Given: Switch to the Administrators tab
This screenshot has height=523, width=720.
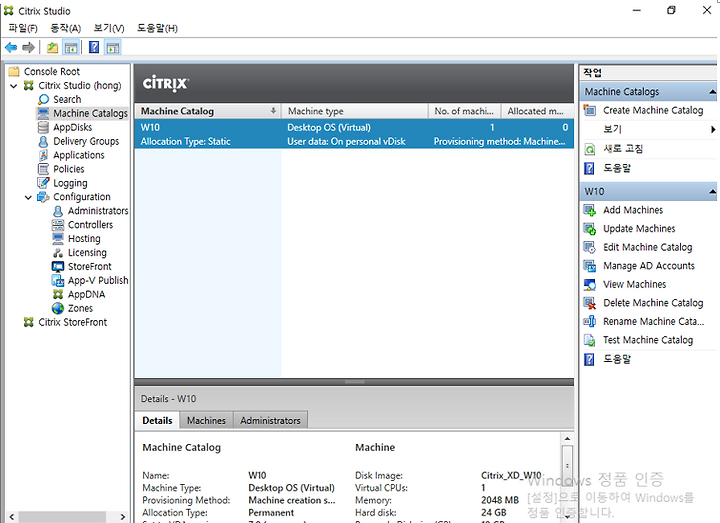Looking at the screenshot, I should click(x=270, y=420).
